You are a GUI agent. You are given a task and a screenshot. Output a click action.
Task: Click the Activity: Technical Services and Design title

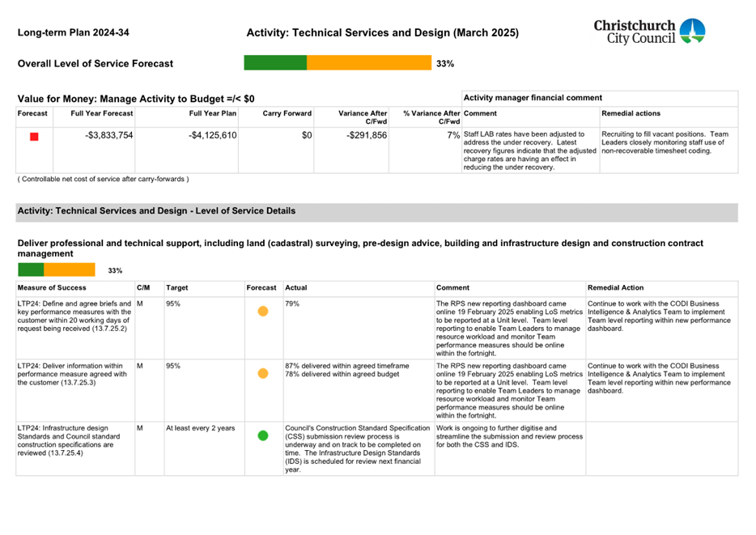[x=382, y=32]
